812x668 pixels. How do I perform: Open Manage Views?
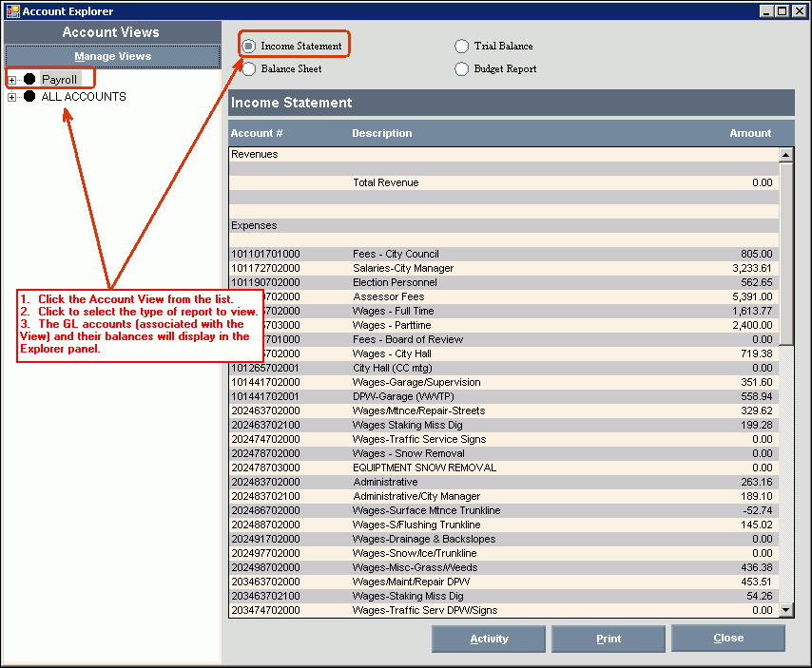click(112, 56)
